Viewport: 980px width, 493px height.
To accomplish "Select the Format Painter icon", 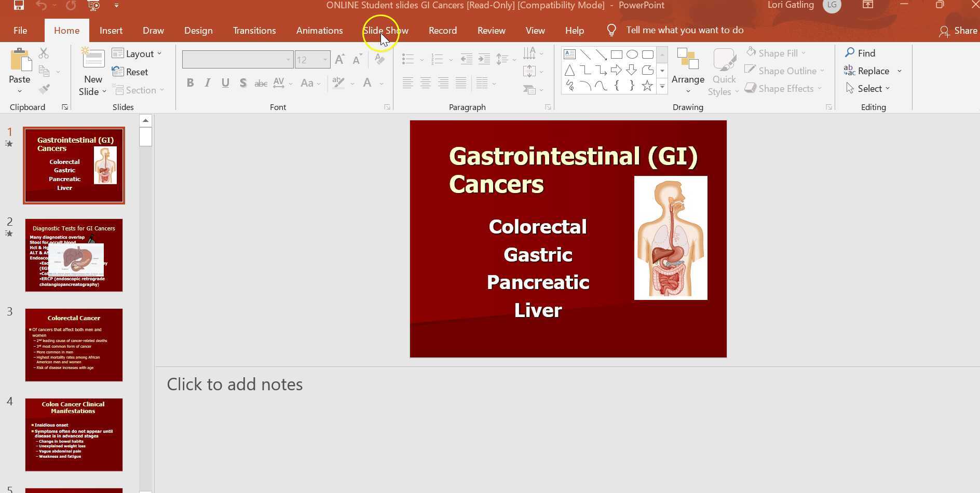I will 44,89.
